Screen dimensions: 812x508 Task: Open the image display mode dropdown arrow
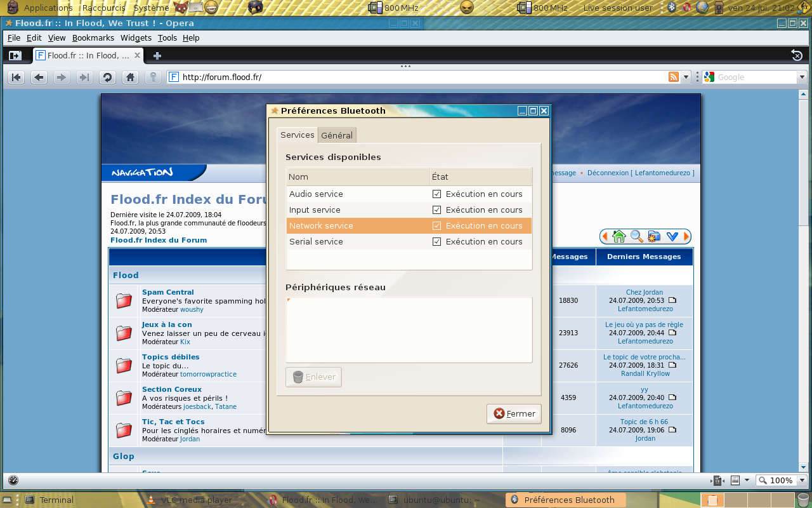pos(747,481)
